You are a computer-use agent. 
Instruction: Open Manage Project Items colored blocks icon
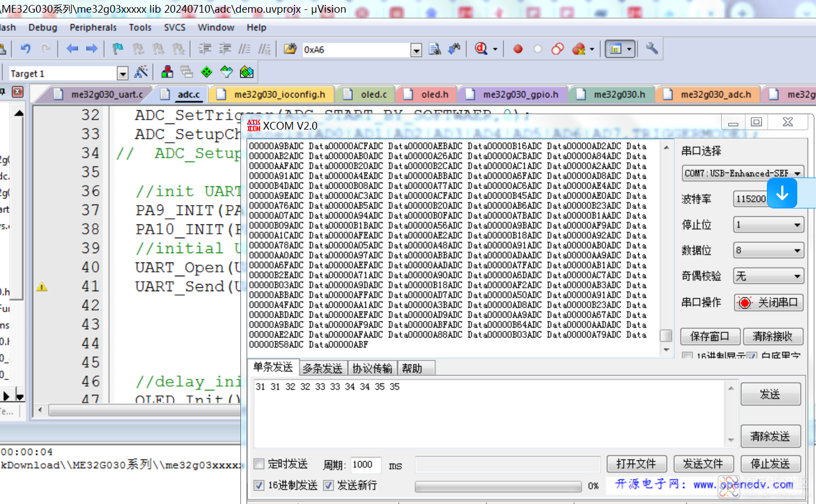tap(167, 72)
